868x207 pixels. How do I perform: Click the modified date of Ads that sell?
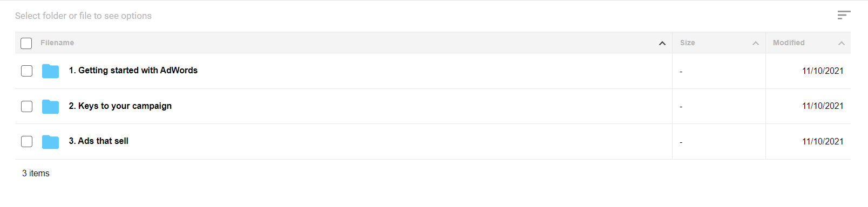[x=823, y=141]
